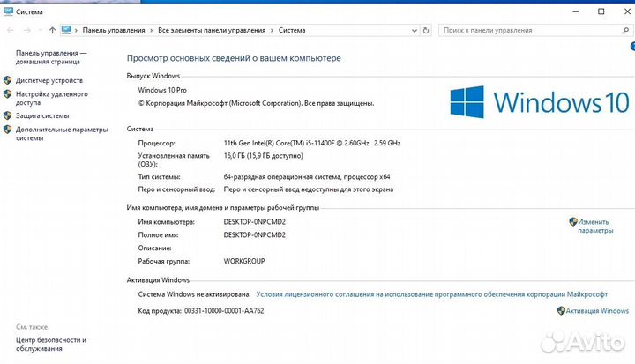This screenshot has width=635, height=364.
Task: Open Диспетчер устройств
Action: 49,80
